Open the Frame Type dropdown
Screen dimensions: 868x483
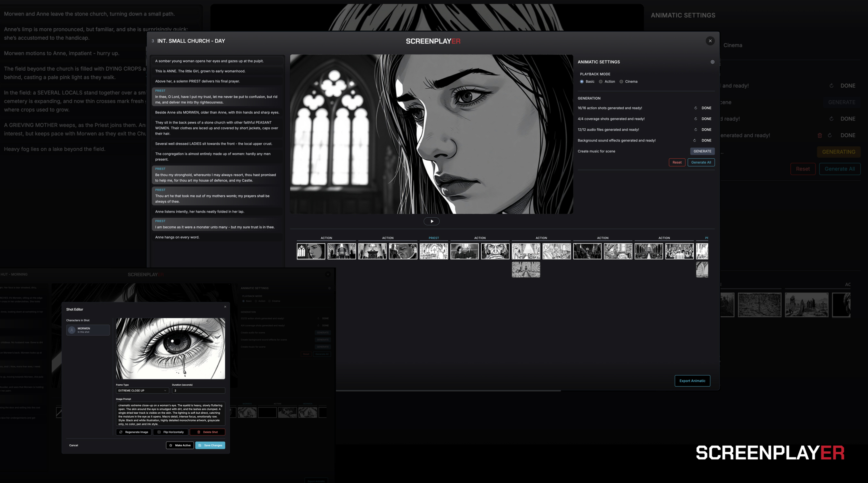[x=142, y=391]
